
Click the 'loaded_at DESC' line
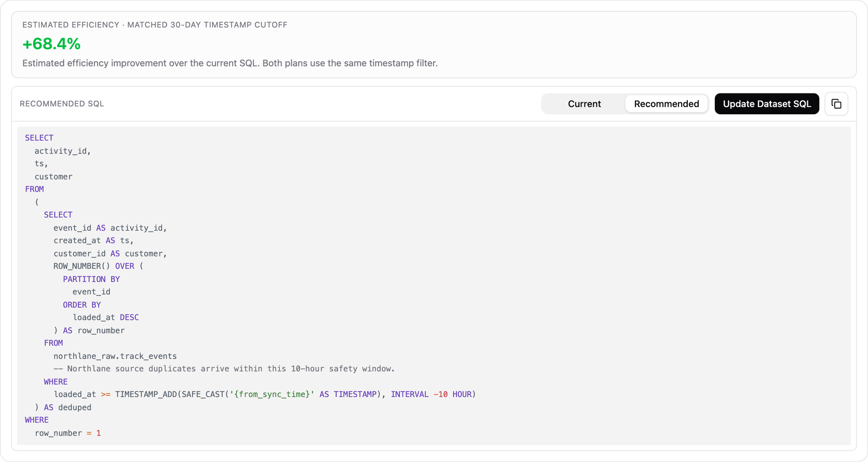tap(106, 317)
